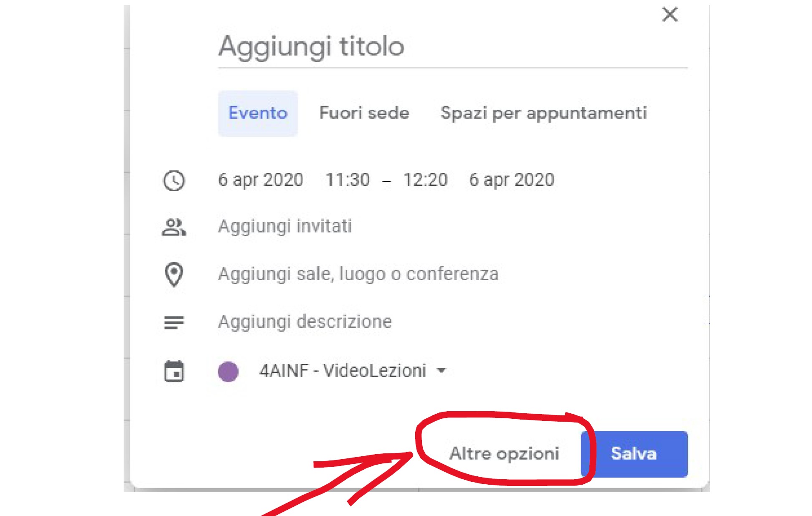Click the location pin icon

tap(174, 275)
